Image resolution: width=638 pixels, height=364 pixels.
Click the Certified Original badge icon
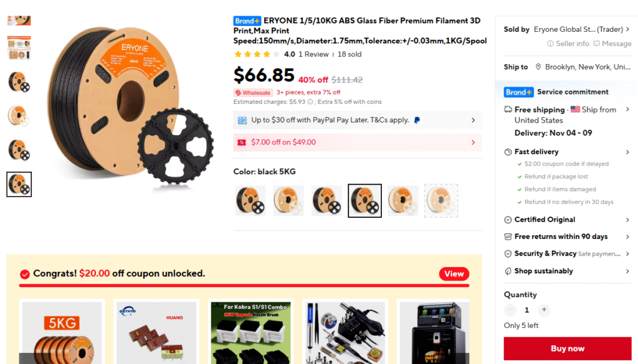point(508,220)
